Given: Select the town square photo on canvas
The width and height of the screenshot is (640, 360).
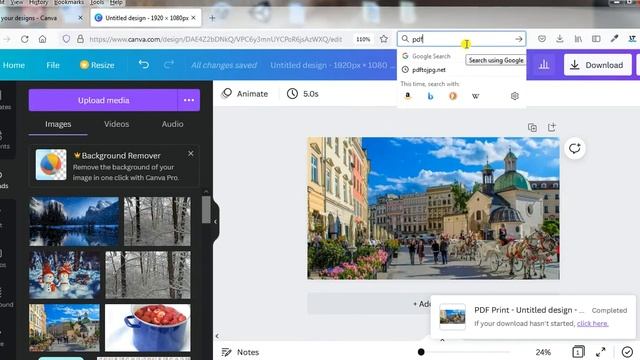Looking at the screenshot, I should [x=433, y=208].
